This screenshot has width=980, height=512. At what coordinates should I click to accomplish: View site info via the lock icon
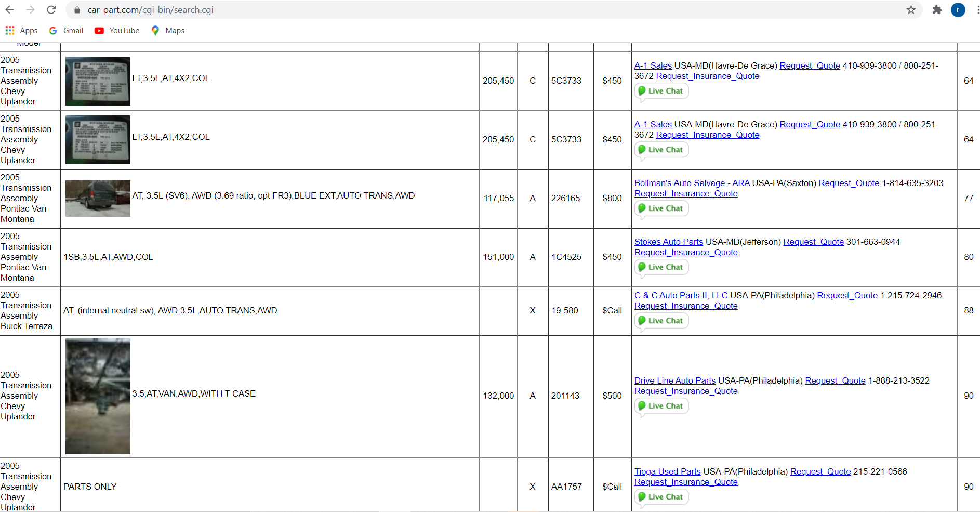click(x=77, y=10)
